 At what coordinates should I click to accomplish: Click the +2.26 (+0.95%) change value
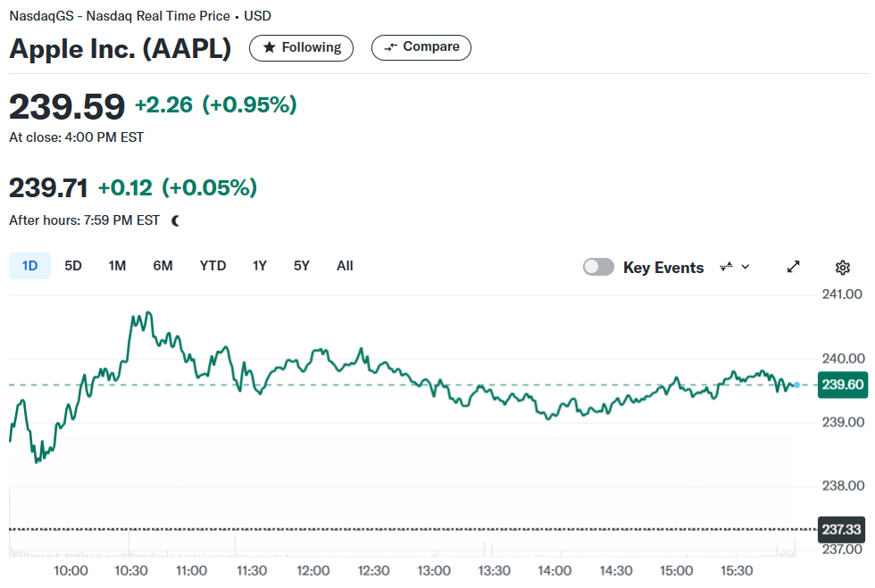(x=216, y=105)
